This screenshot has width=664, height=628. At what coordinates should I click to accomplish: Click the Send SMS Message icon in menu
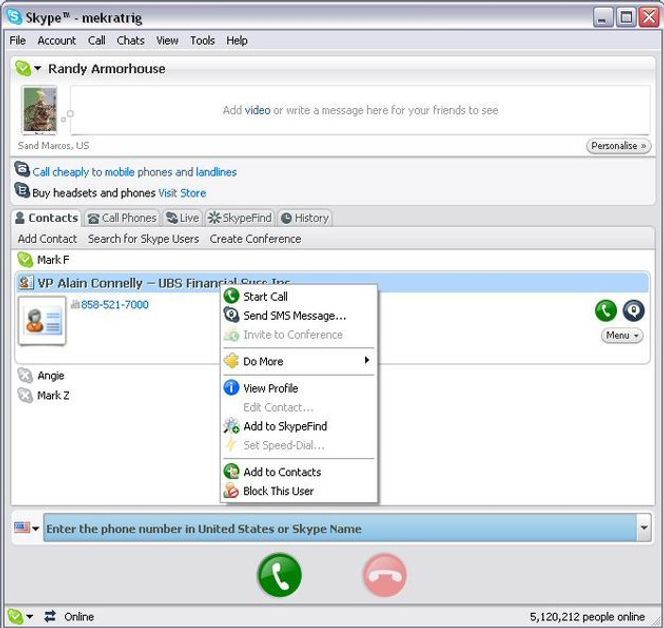[x=231, y=315]
